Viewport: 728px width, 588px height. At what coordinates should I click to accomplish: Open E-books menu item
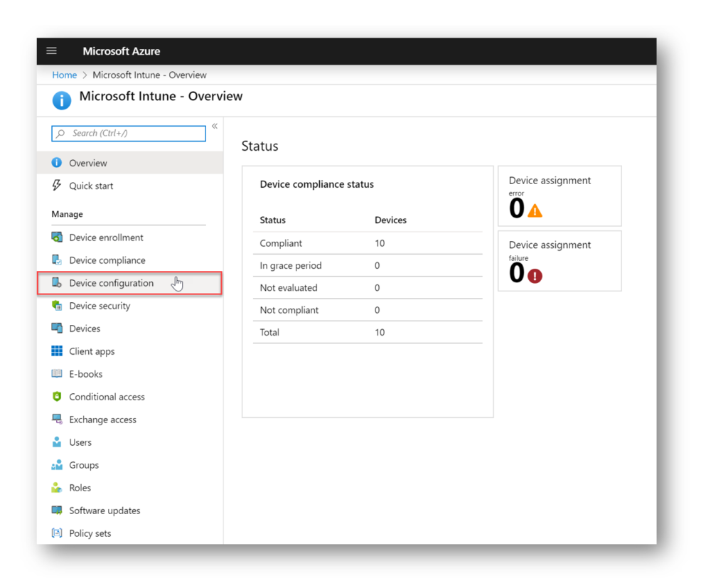tap(130, 373)
